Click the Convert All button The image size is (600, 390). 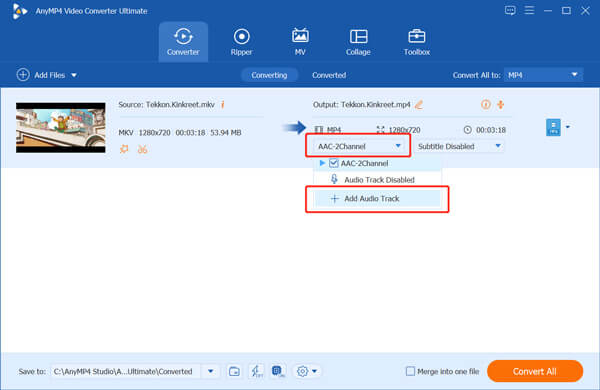535,371
